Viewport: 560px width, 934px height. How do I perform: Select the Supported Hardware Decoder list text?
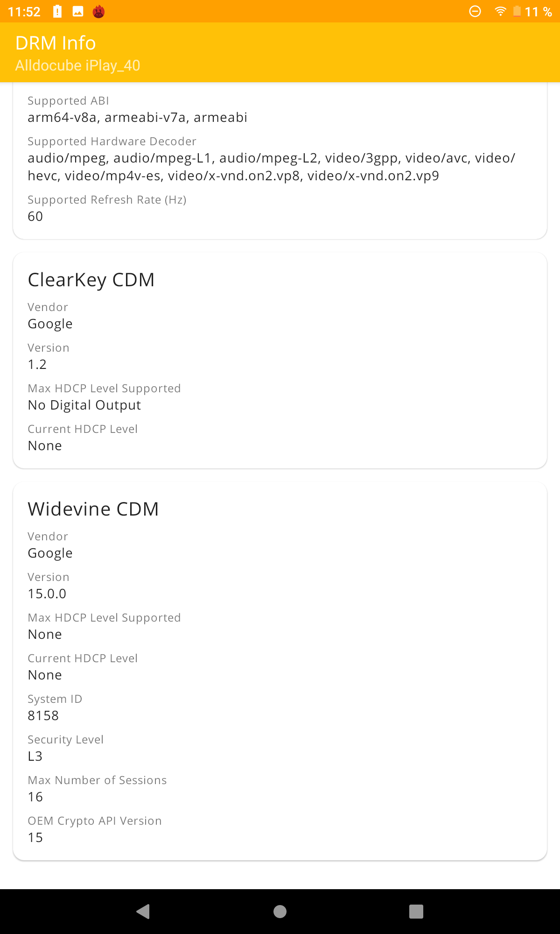tap(272, 167)
